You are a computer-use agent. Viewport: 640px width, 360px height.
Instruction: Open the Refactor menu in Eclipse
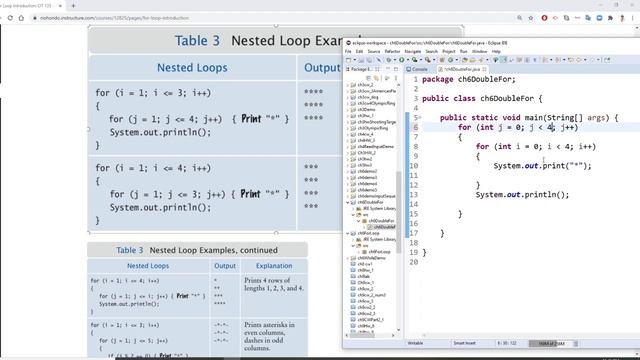pyautogui.click(x=392, y=51)
